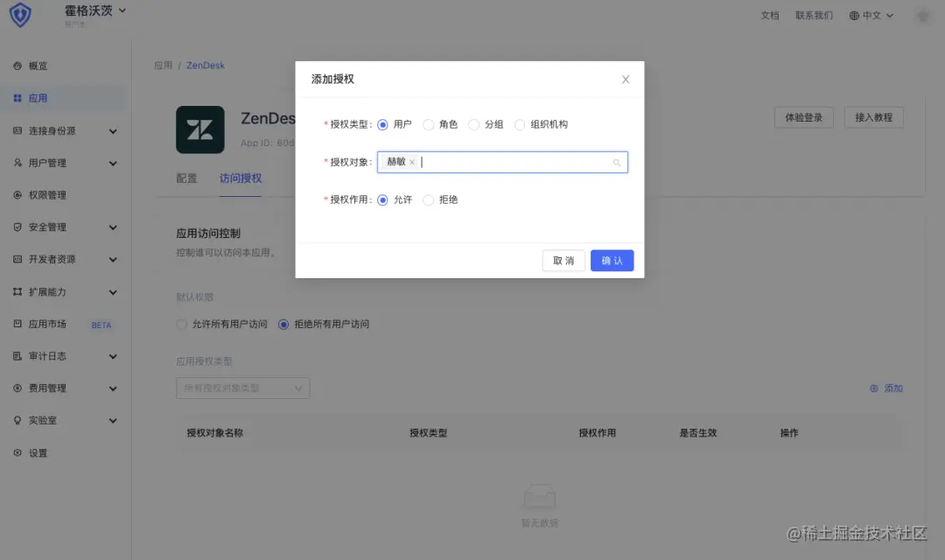
Task: Click the 扩展能力 sidebar icon
Action: tap(17, 291)
